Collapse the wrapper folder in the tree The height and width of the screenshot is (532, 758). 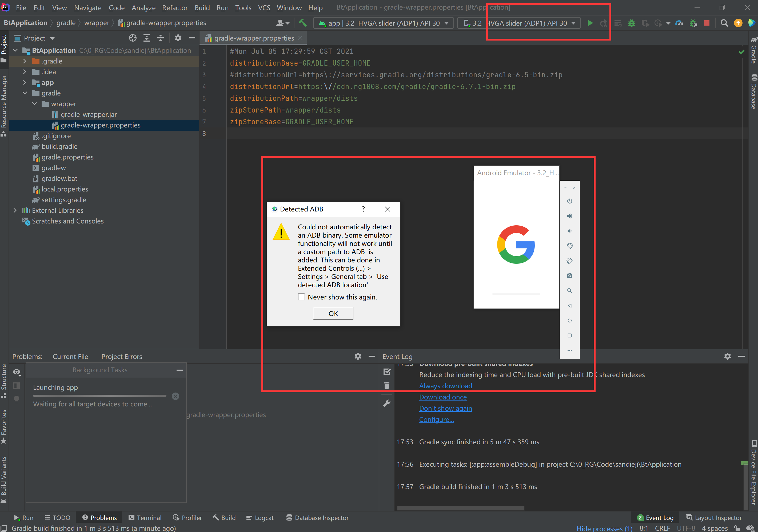coord(34,104)
